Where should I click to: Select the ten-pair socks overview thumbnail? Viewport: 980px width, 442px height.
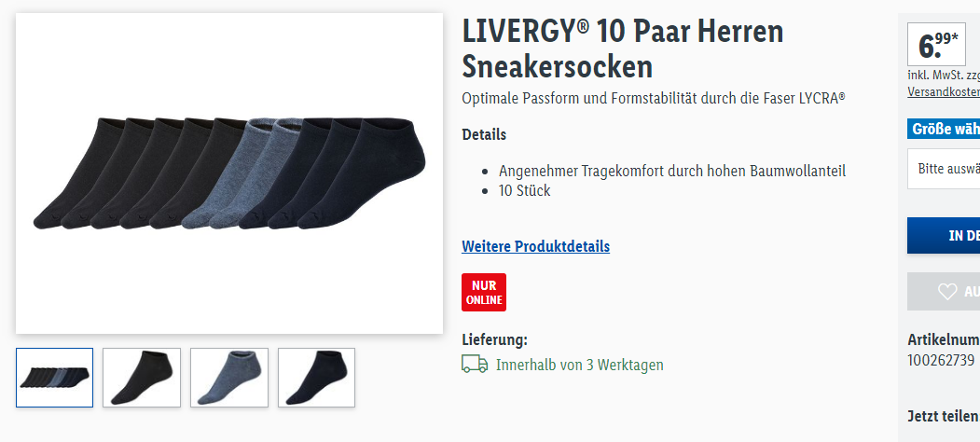[54, 378]
